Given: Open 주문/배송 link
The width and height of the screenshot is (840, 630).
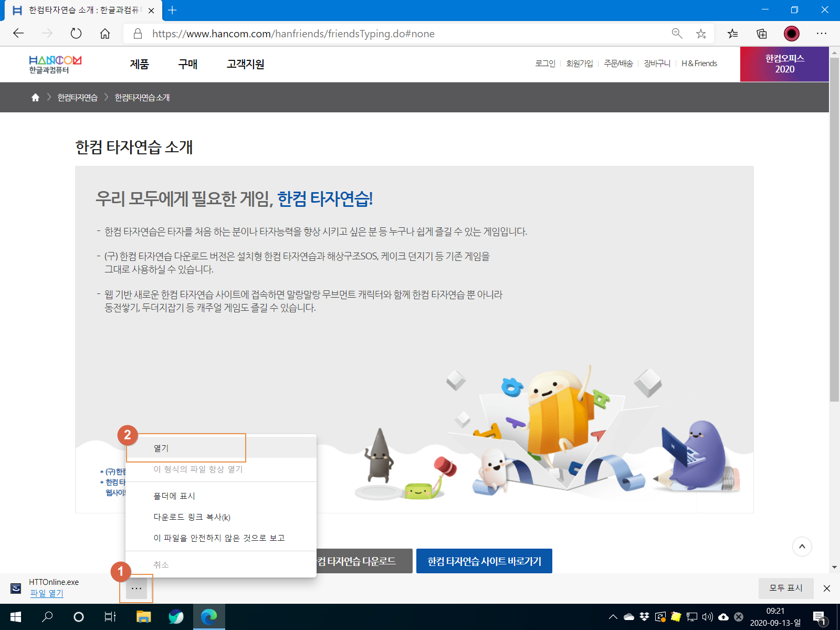Looking at the screenshot, I should pyautogui.click(x=618, y=64).
